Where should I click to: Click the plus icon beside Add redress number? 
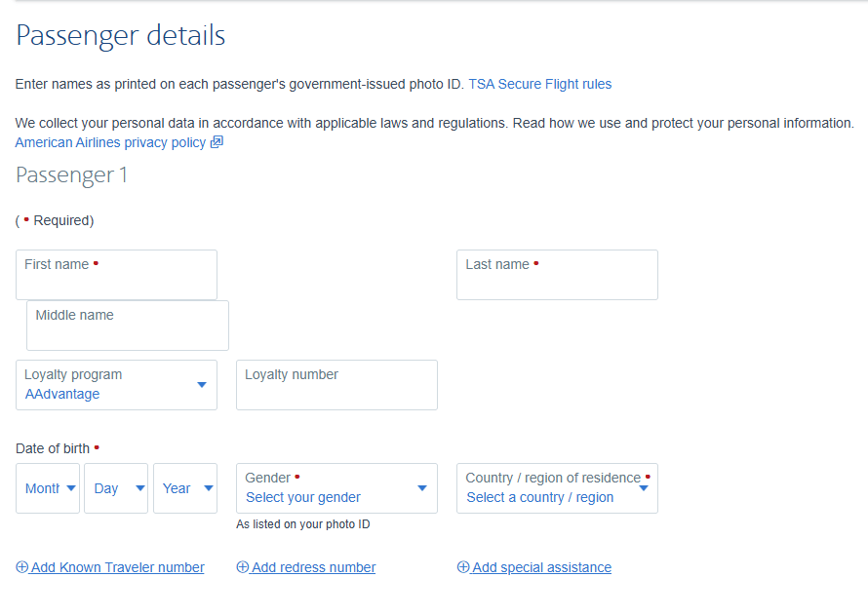pyautogui.click(x=243, y=567)
